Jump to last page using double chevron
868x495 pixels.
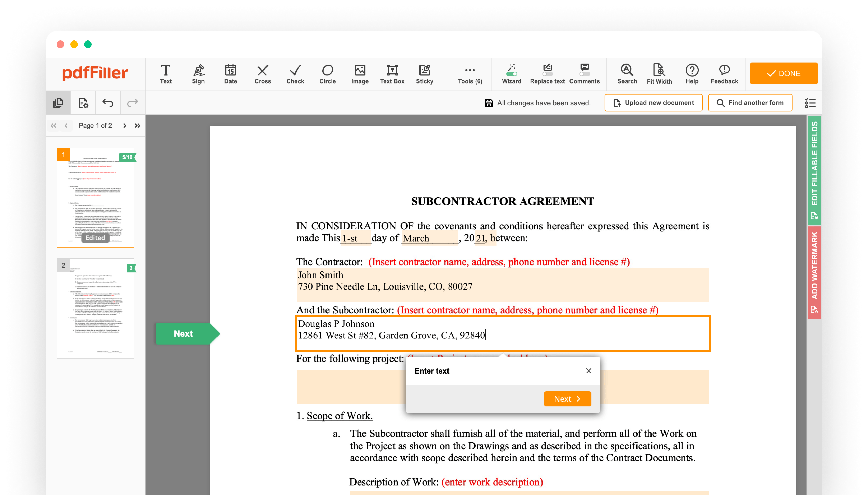(x=137, y=126)
